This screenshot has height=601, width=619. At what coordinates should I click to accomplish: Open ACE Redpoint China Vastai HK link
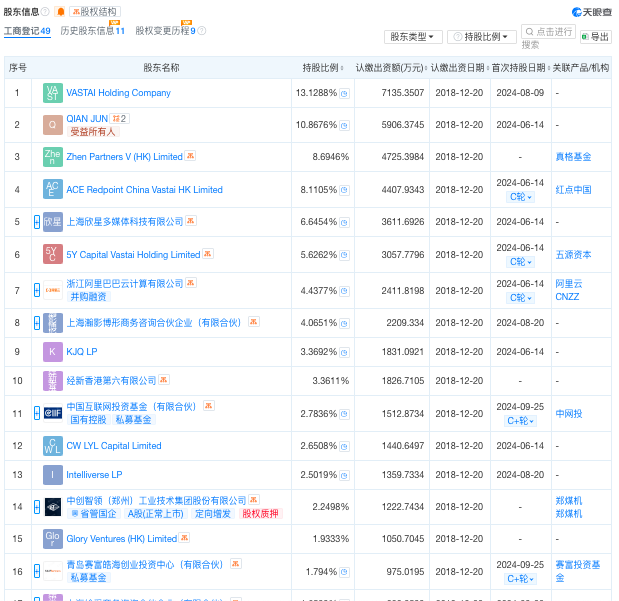tap(144, 190)
